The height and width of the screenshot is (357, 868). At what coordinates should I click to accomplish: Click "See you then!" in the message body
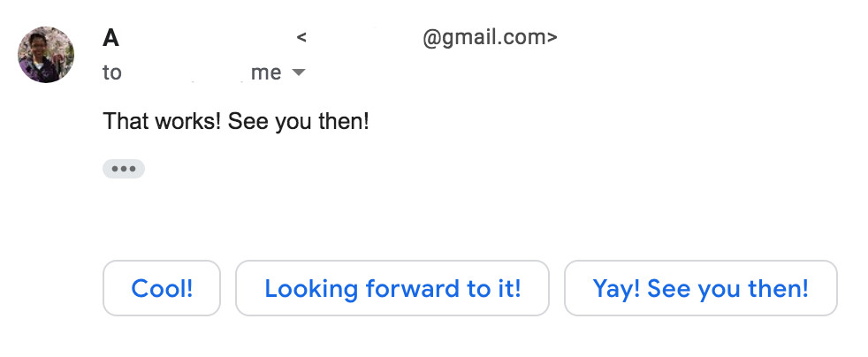298,121
